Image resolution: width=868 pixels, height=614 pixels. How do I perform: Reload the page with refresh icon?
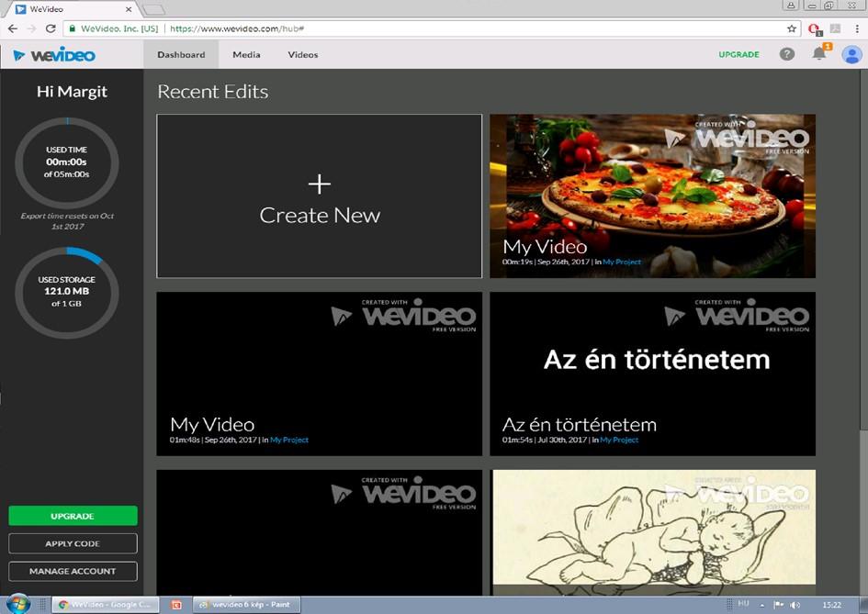[x=51, y=28]
